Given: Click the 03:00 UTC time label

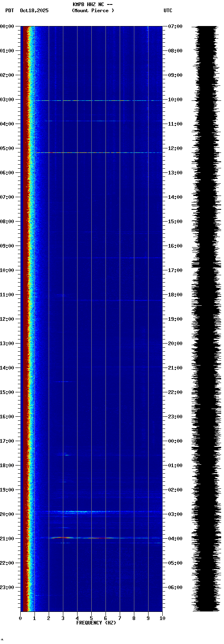Looking at the screenshot, I should (x=175, y=514).
